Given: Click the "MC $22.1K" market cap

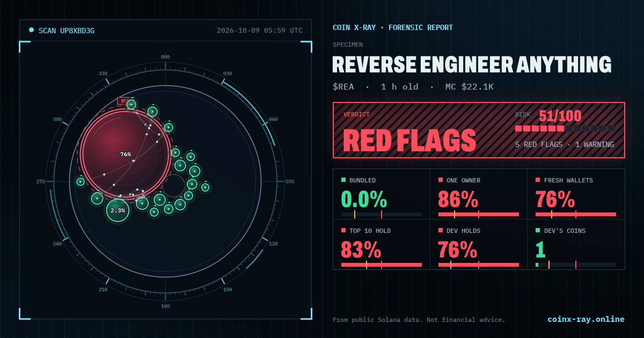Looking at the screenshot, I should click(x=470, y=87).
